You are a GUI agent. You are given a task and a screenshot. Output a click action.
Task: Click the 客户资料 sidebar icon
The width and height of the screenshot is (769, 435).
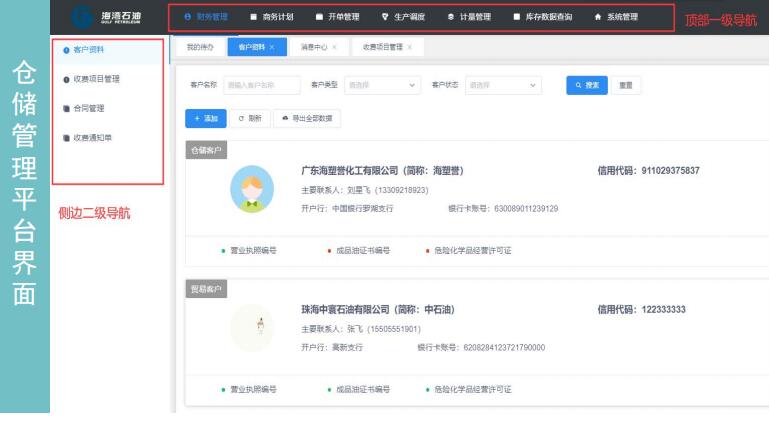click(66, 49)
